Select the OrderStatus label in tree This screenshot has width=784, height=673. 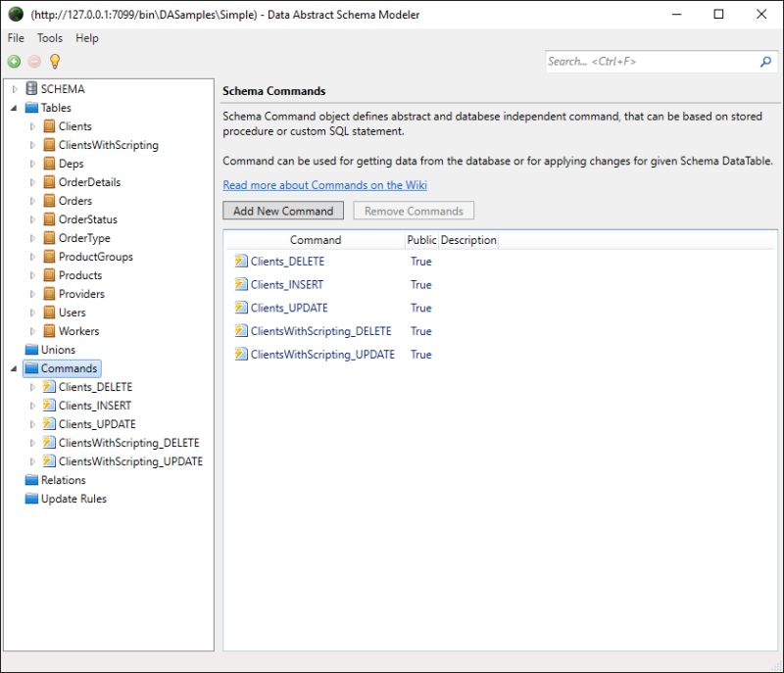(88, 219)
